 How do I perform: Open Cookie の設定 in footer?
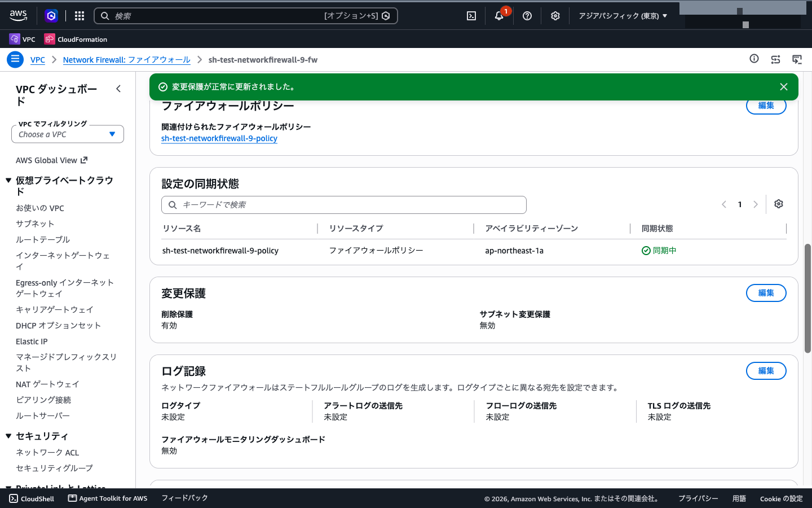781,498
